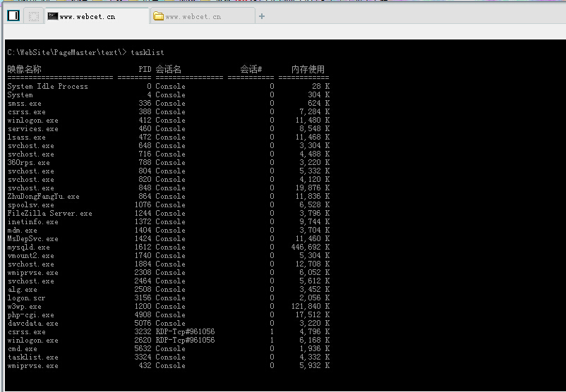Image resolution: width=566 pixels, height=392 pixels.
Task: Select the MsDepSvc.exe process name
Action: [x=33, y=239]
